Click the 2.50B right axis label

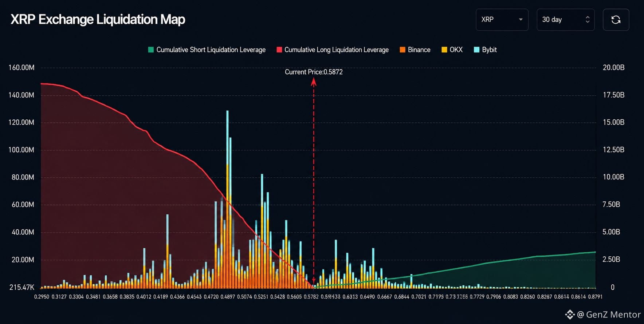tap(611, 259)
